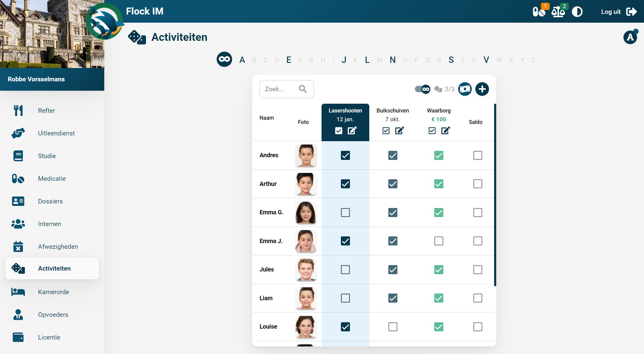Image resolution: width=644 pixels, height=354 pixels.
Task: Toggle the infinity switch next to 3/3
Action: [422, 89]
